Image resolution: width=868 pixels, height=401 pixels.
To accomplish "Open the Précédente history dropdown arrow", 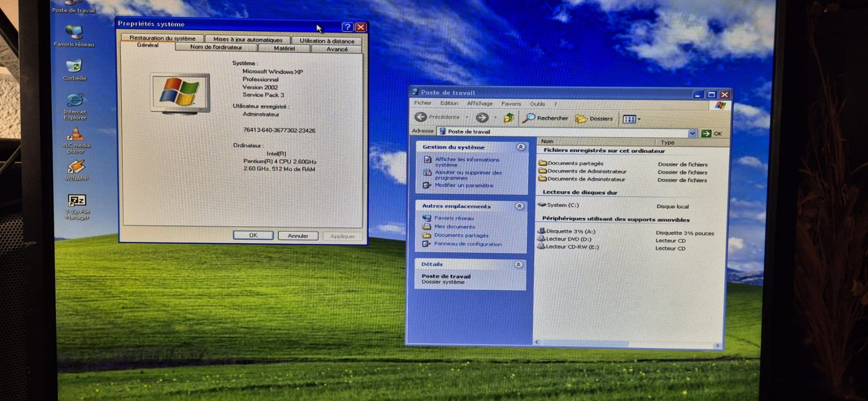I will [x=467, y=117].
